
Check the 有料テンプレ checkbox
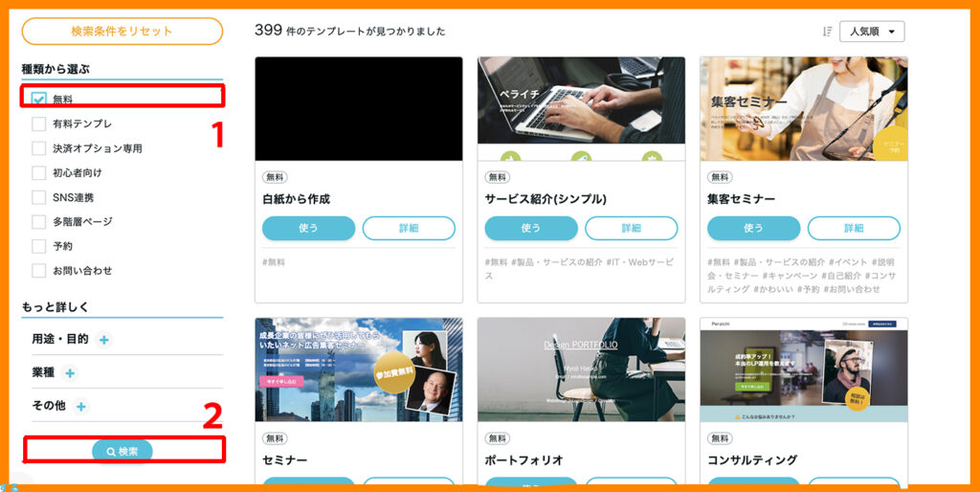click(x=38, y=123)
